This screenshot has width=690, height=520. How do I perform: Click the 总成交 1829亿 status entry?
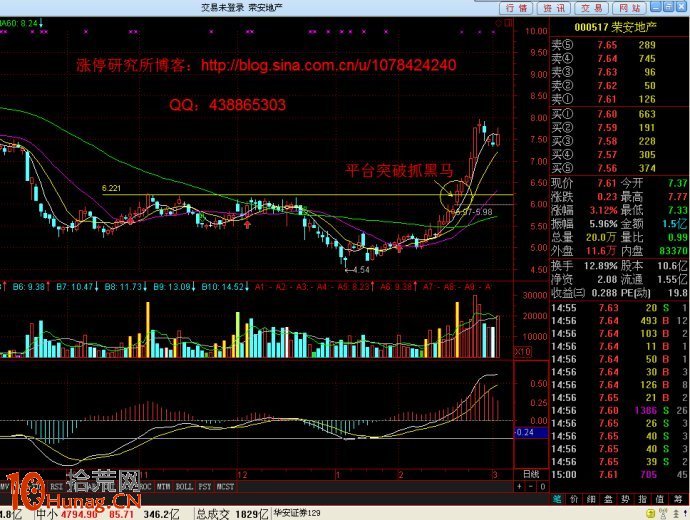pos(232,514)
